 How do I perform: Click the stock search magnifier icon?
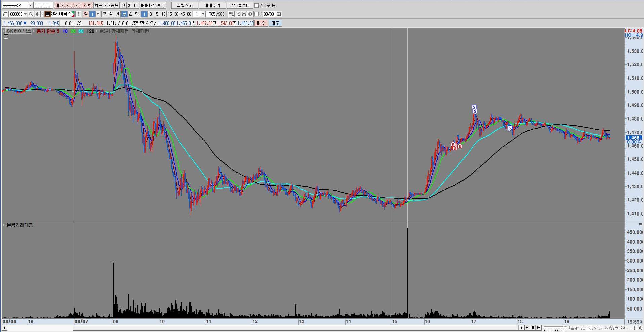click(x=31, y=14)
